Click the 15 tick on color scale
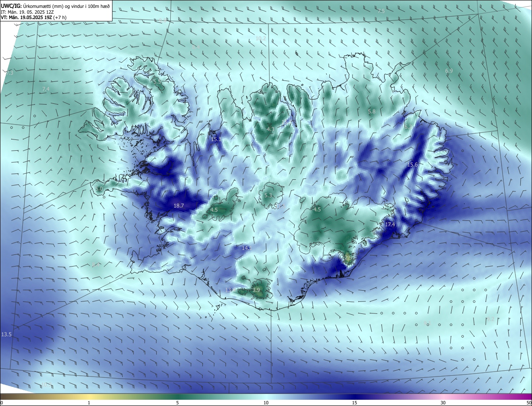 (x=355, y=403)
